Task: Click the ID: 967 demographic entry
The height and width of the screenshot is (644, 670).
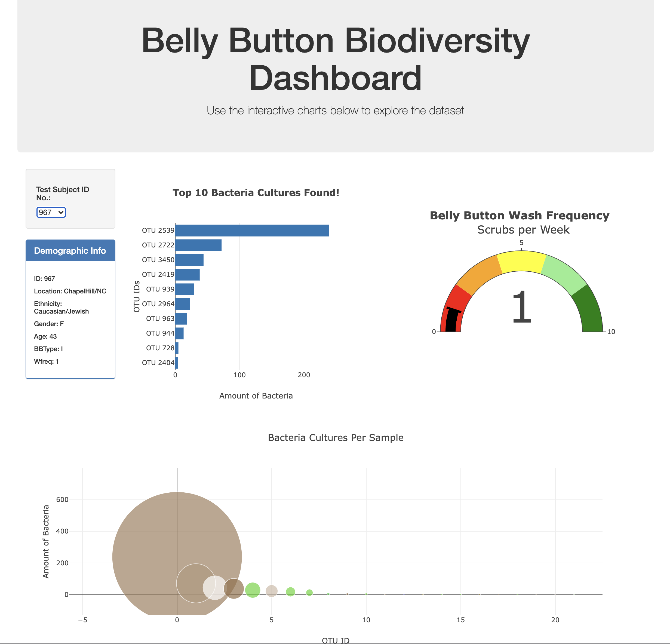Action: point(44,278)
